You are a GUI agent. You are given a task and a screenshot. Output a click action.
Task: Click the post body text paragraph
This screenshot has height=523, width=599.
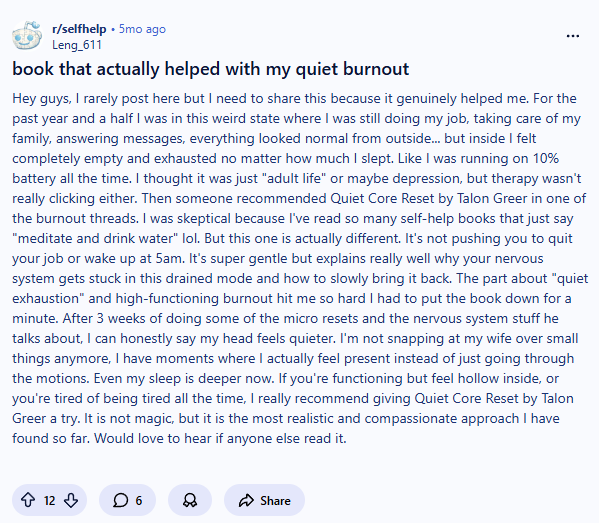[x=300, y=268]
